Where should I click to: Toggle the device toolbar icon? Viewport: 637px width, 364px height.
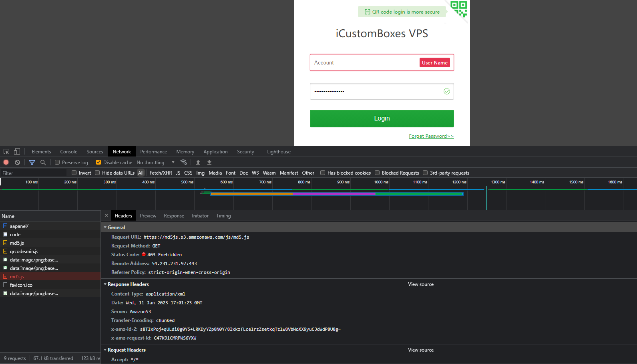[x=17, y=152]
